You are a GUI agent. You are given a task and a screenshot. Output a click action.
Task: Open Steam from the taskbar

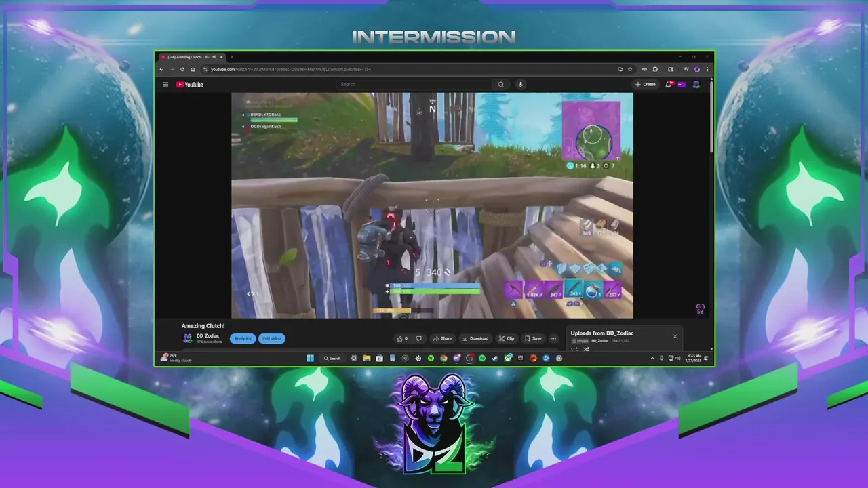point(494,359)
